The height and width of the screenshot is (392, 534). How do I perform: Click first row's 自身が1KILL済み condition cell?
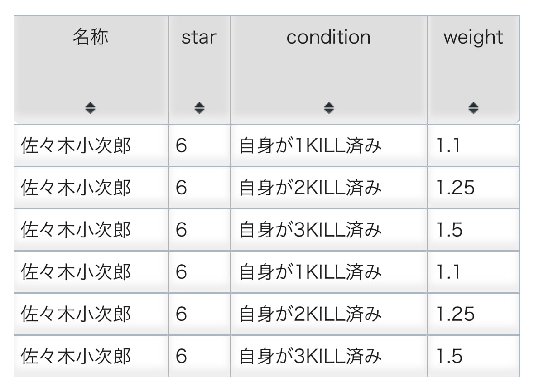point(310,146)
